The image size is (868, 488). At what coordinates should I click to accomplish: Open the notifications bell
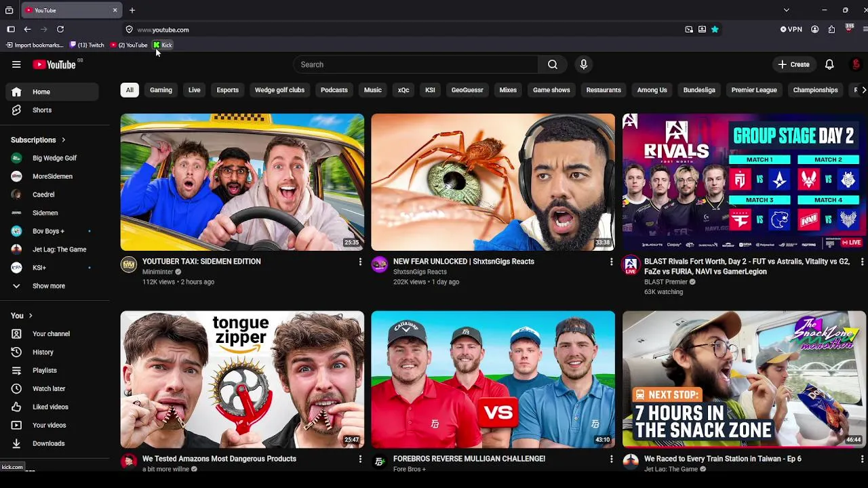tap(829, 64)
